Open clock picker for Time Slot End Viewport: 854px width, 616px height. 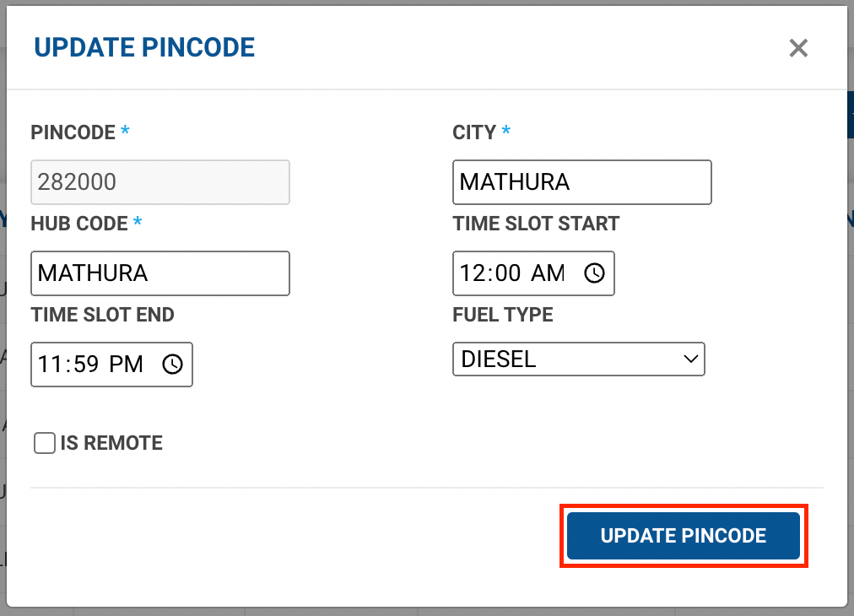point(173,365)
